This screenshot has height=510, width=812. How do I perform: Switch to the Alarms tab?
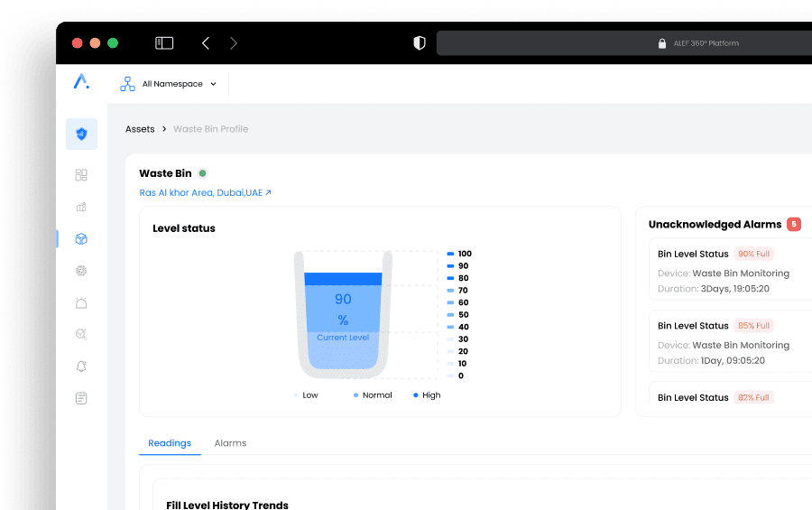point(230,443)
